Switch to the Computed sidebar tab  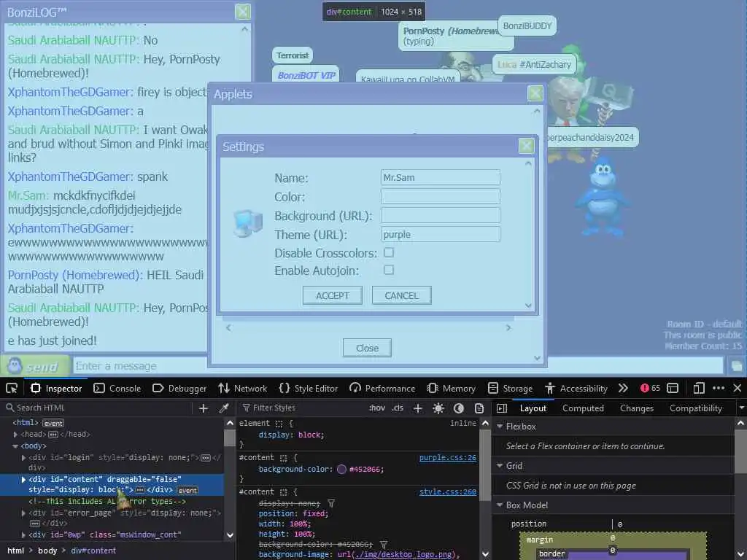coord(583,408)
